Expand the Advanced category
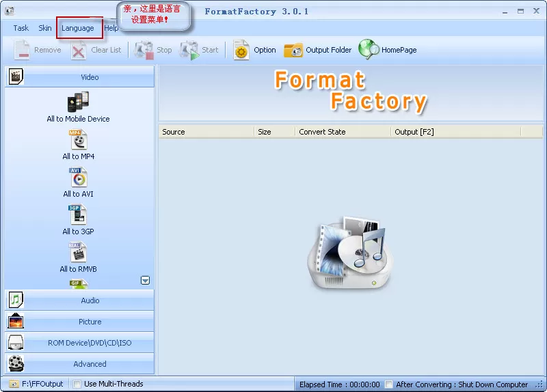The width and height of the screenshot is (547, 392). coord(79,364)
